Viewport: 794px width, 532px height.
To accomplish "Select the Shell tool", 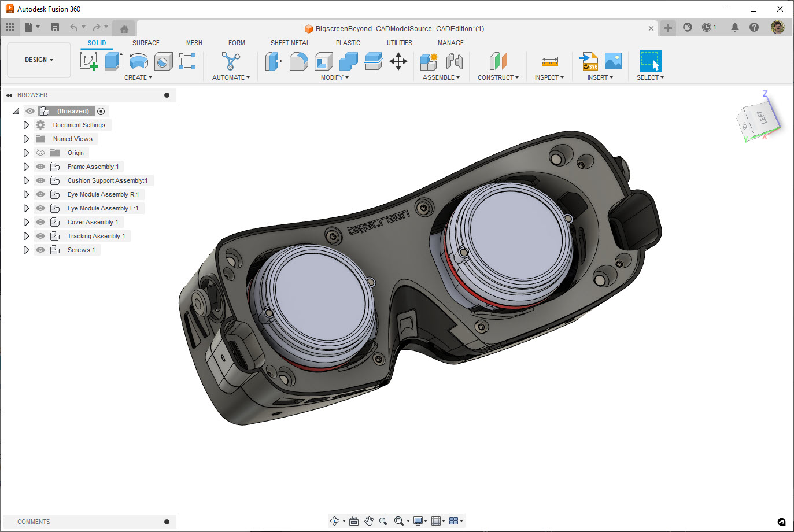I will tap(323, 61).
